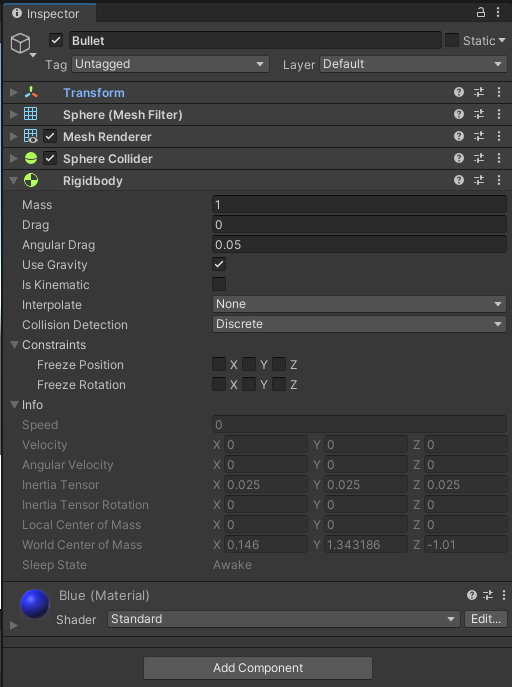Open Inspector tab three-dot menu
This screenshot has width=512, height=687.
coord(498,12)
